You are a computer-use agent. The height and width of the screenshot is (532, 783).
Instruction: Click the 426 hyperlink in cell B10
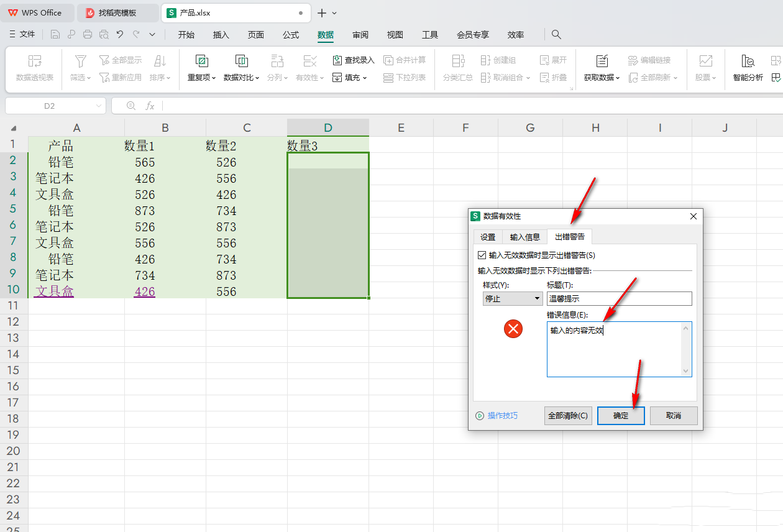144,291
